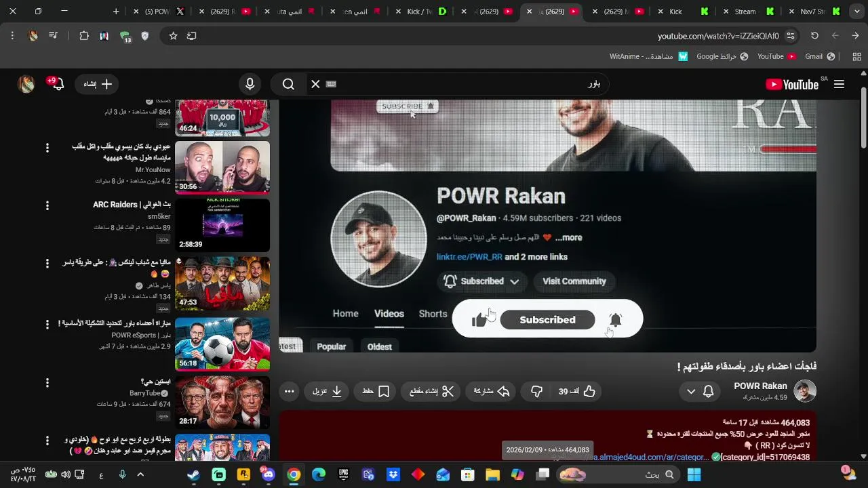Clear the search box text
Viewport: 868px width, 488px height.
pos(315,84)
